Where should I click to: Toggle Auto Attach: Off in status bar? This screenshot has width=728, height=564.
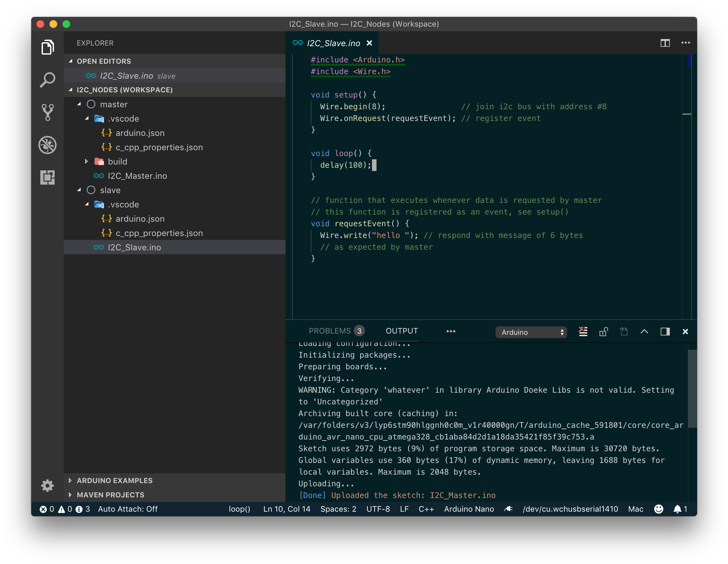(x=128, y=509)
